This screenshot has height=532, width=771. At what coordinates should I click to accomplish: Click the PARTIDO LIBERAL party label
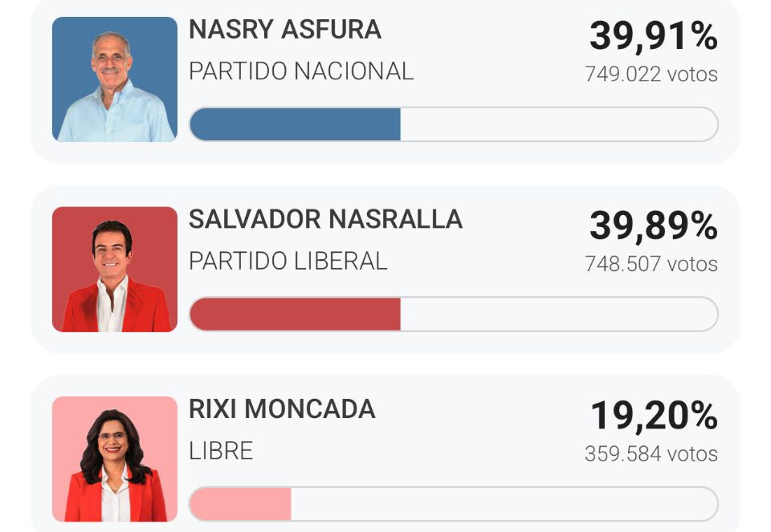click(288, 261)
